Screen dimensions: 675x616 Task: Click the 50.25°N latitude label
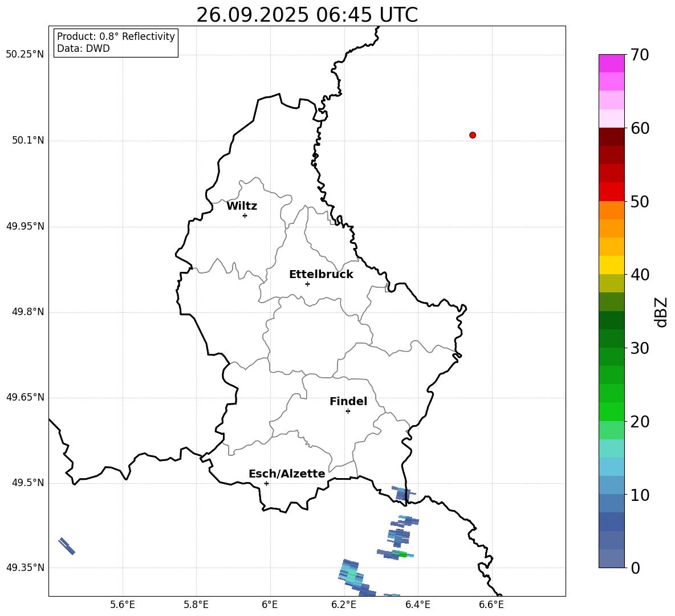pyautogui.click(x=25, y=55)
